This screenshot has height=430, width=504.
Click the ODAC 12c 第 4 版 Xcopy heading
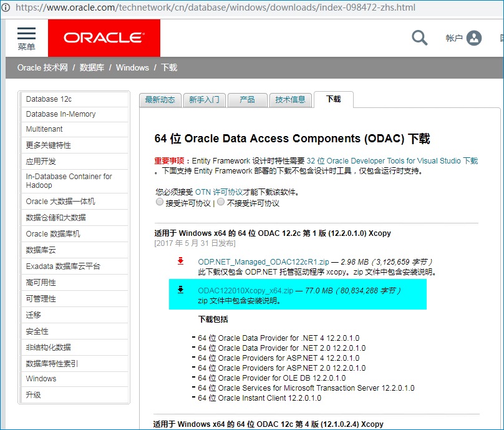(268, 424)
